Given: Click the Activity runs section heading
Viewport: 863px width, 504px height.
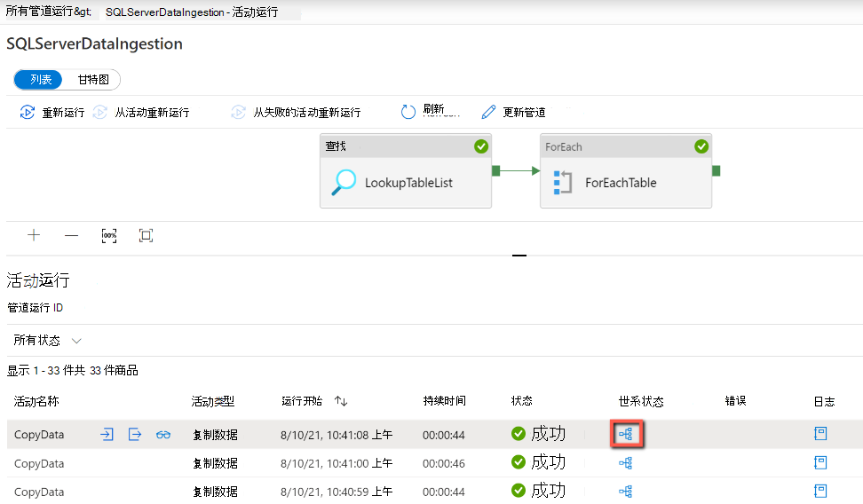Looking at the screenshot, I should click(38, 280).
